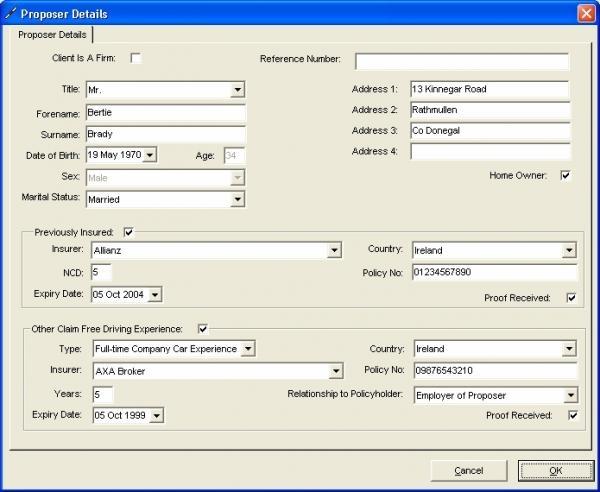Switch to the Proposer Details tab
Image resolution: width=600 pixels, height=492 pixels.
(52, 35)
